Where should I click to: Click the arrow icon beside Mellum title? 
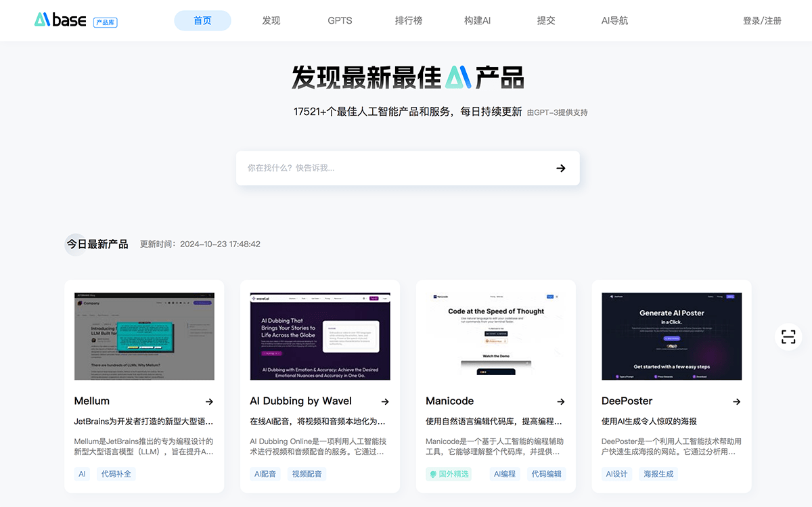click(209, 401)
